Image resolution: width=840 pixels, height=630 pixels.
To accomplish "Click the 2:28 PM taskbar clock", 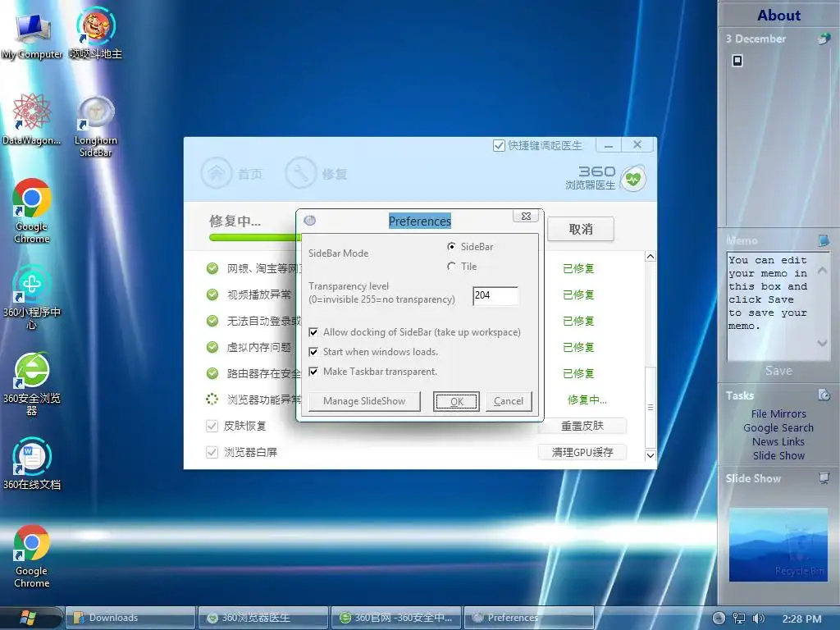I will coord(801,619).
